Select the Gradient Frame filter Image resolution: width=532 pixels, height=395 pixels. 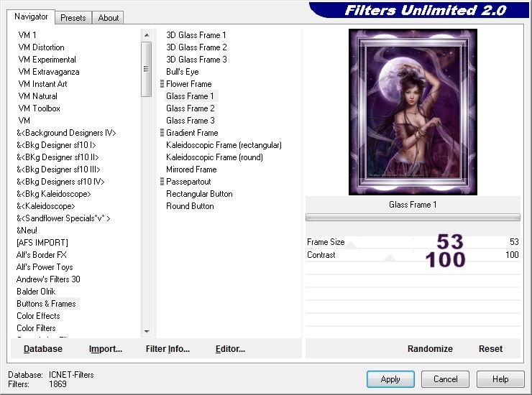point(192,133)
